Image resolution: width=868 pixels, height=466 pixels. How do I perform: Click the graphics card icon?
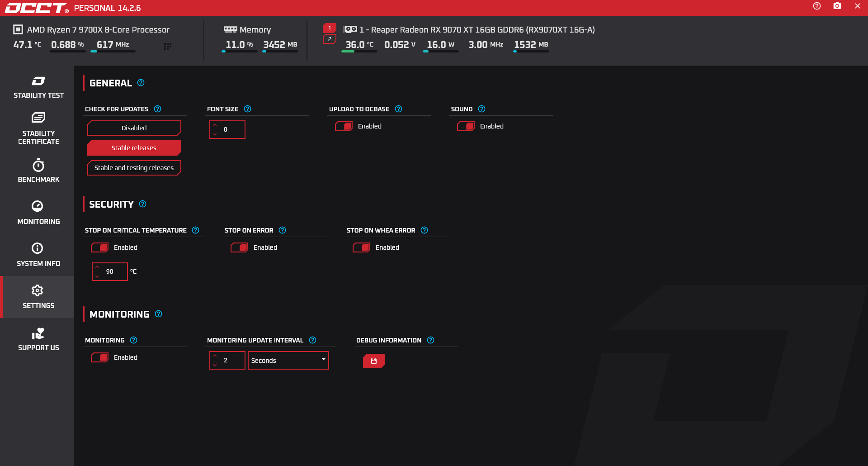(350, 29)
